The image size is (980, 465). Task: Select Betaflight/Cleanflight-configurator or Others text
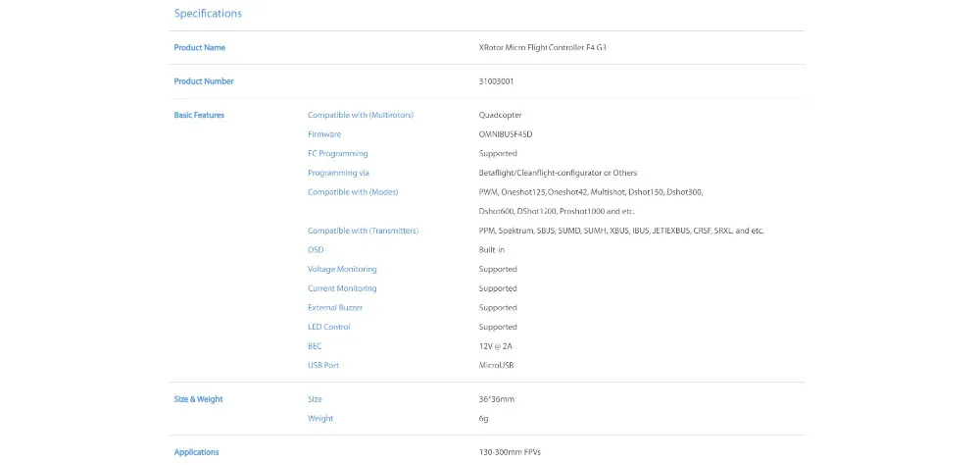coord(558,173)
